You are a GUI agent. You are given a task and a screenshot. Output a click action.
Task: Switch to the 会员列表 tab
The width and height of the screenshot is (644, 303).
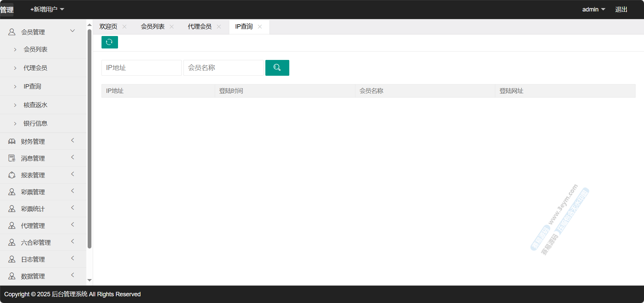(152, 27)
